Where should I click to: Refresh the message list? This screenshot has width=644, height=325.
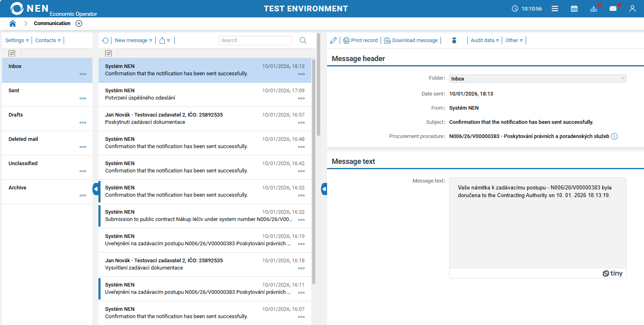tap(105, 40)
